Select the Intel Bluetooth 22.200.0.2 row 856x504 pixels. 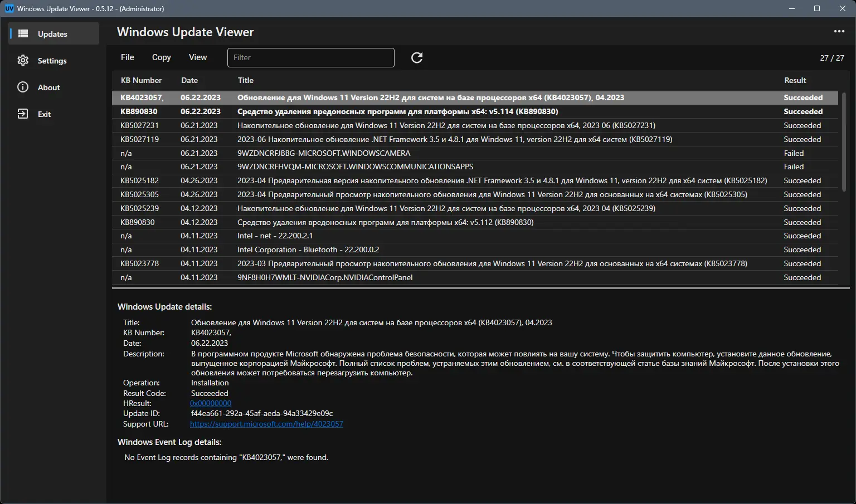pos(446,249)
